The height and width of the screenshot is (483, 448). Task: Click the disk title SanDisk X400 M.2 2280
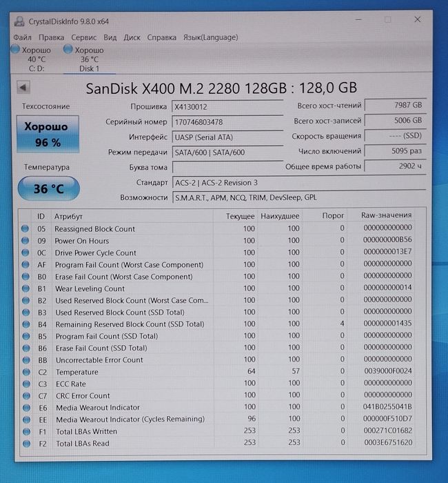point(221,88)
